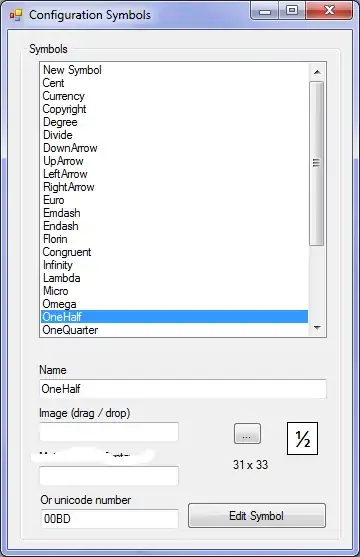Choose DownArrow from the symbols list

174,148
